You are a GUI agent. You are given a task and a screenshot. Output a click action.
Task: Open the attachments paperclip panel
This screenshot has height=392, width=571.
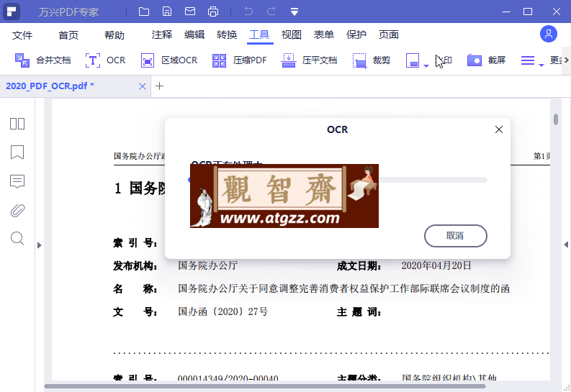coord(17,210)
